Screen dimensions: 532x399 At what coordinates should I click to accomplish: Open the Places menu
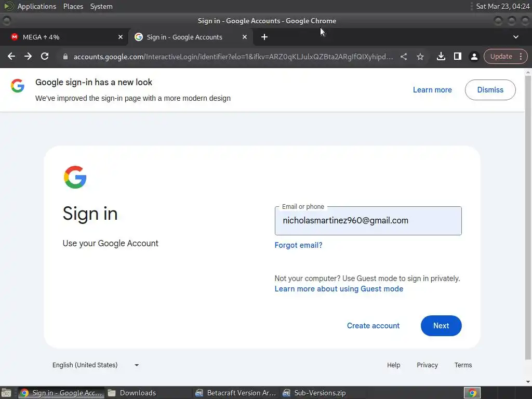tap(73, 6)
